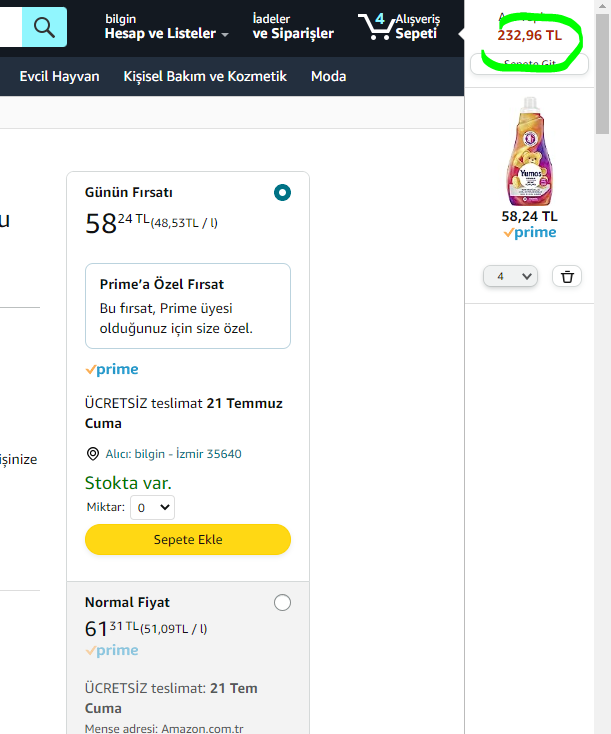Click the prime logo under Prime'a Özel Fırsat
This screenshot has width=611, height=734.
[112, 369]
